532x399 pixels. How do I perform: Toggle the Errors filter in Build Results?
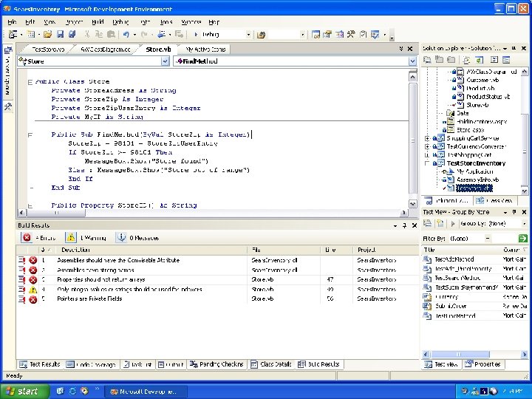click(39, 238)
